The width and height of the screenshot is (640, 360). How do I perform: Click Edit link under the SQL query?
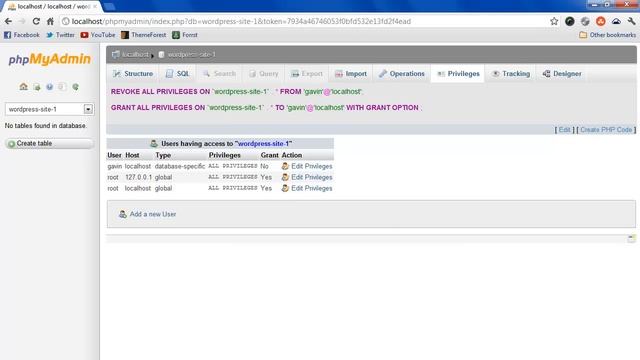564,130
